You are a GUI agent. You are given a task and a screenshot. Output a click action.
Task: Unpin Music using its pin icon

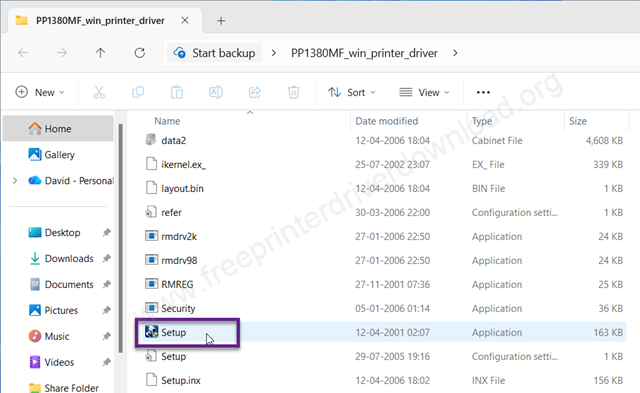107,336
